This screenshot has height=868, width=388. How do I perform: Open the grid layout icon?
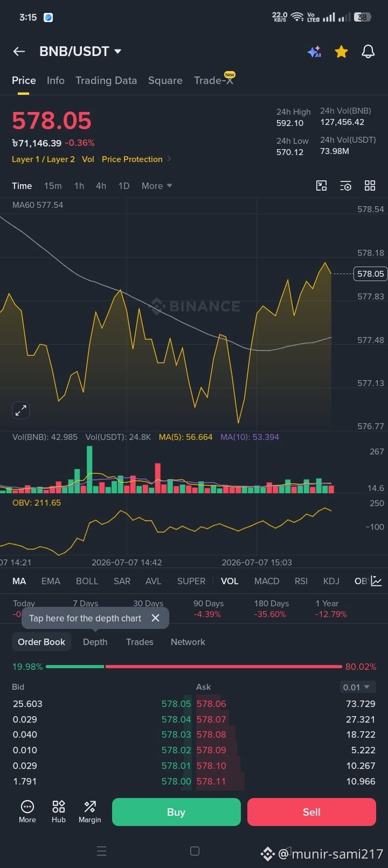[x=370, y=186]
